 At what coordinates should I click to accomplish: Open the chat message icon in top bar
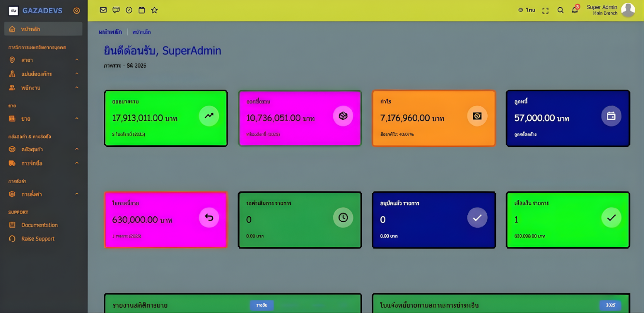click(x=116, y=10)
